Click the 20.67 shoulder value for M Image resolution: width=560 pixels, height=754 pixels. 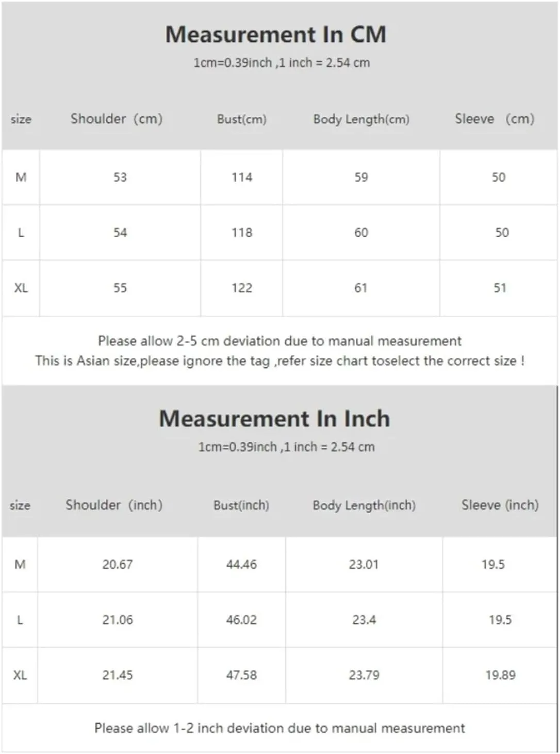pyautogui.click(x=118, y=564)
